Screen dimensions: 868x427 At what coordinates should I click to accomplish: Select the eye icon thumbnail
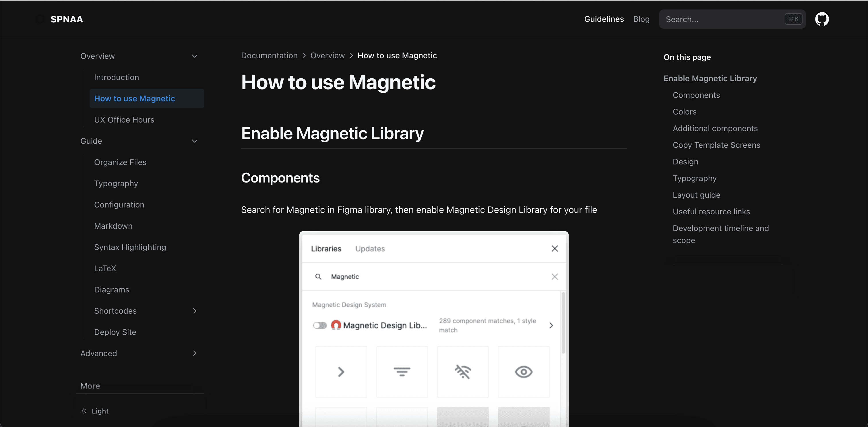click(x=523, y=372)
